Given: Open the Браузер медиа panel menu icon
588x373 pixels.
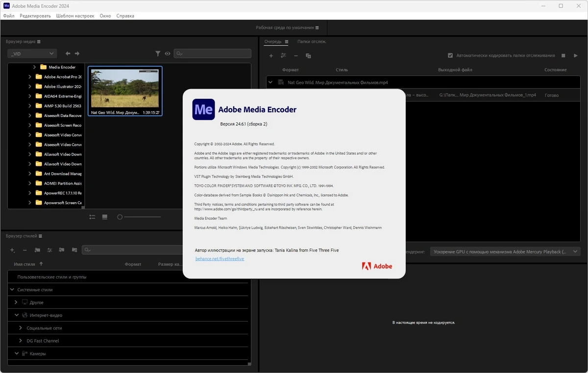Looking at the screenshot, I should click(x=39, y=42).
